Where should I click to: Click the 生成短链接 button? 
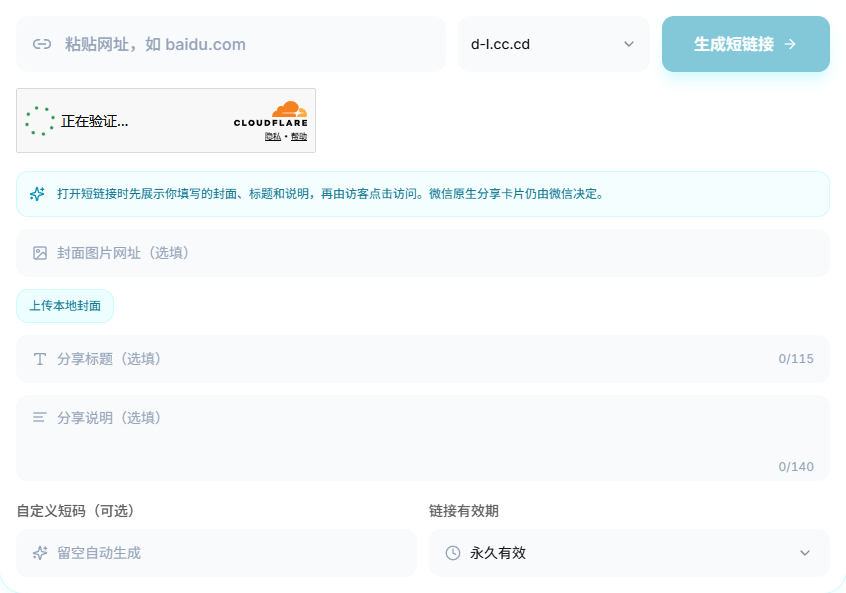(746, 44)
